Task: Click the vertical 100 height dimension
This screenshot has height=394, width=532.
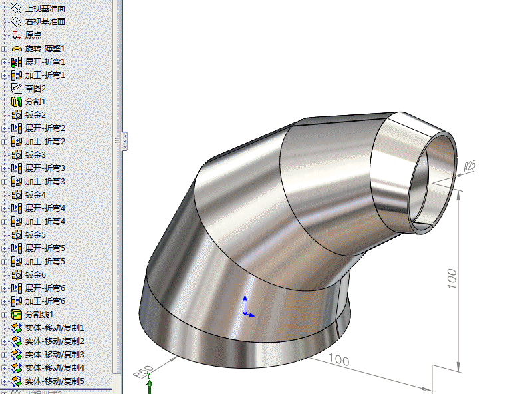Action: coord(452,278)
